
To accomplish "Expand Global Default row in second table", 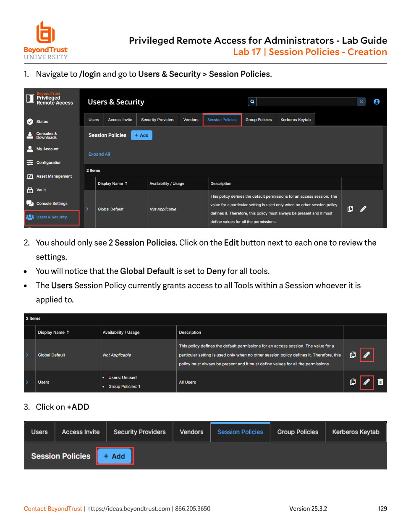I will (27, 355).
